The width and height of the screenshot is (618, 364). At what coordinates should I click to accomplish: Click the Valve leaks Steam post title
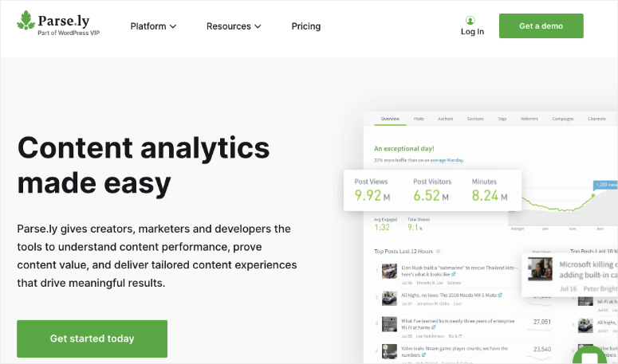pyautogui.click(x=455, y=351)
